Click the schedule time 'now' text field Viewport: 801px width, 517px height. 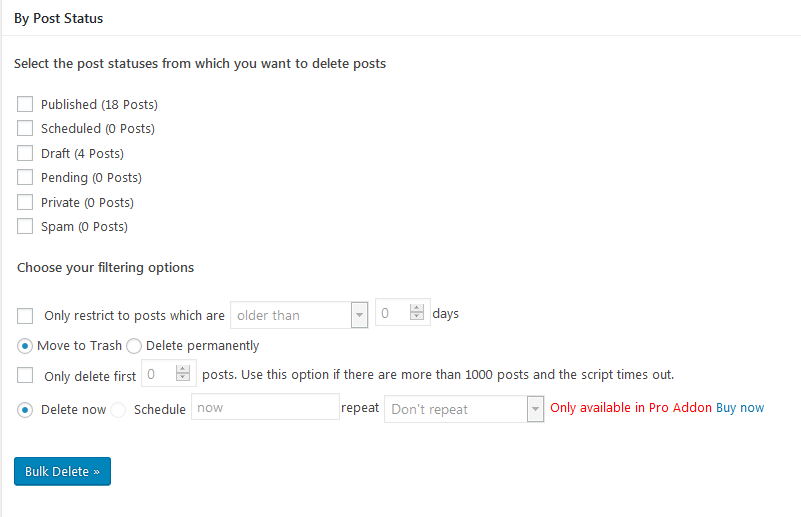[x=265, y=408]
